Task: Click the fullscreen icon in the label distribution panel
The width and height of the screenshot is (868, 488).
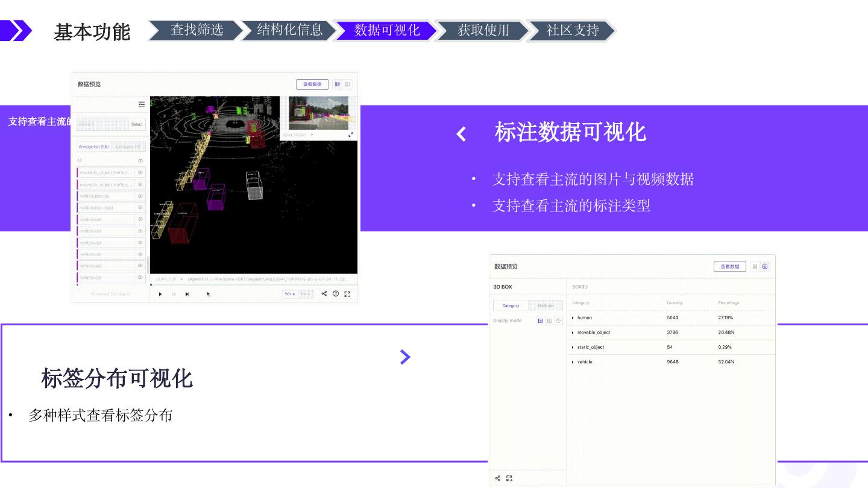Action: point(509,478)
